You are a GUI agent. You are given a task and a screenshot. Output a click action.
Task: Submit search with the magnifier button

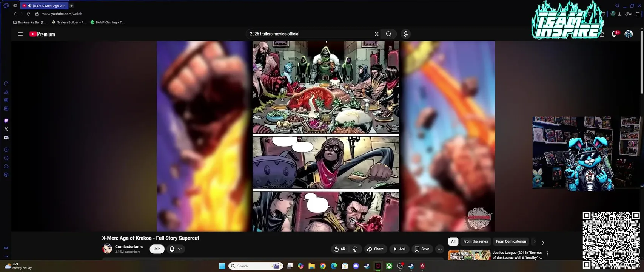point(388,34)
